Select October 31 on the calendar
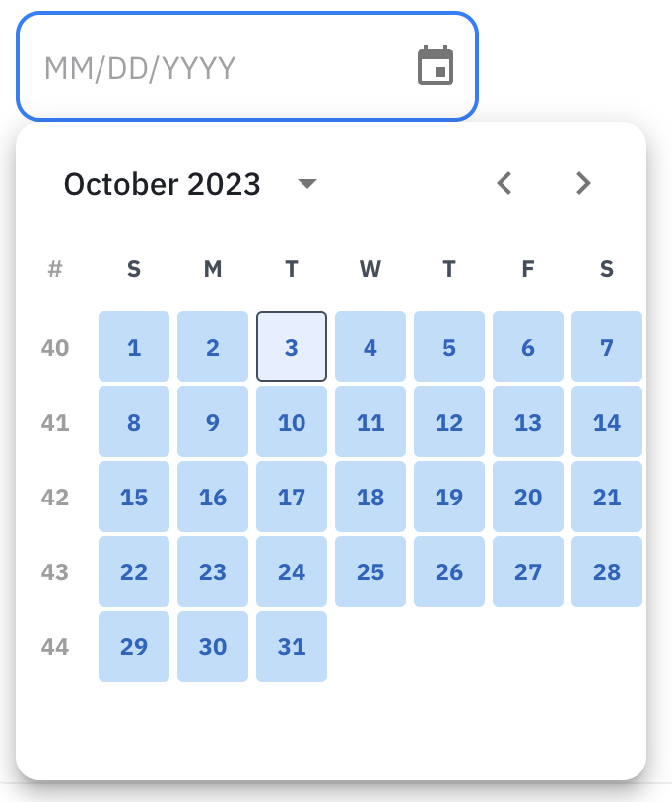This screenshot has width=672, height=802. click(292, 646)
